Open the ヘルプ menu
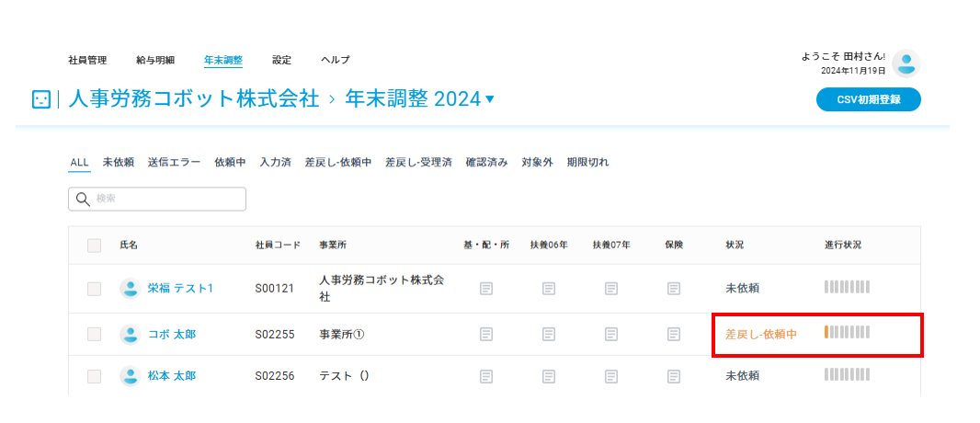Image resolution: width=980 pixels, height=423 pixels. tap(335, 60)
